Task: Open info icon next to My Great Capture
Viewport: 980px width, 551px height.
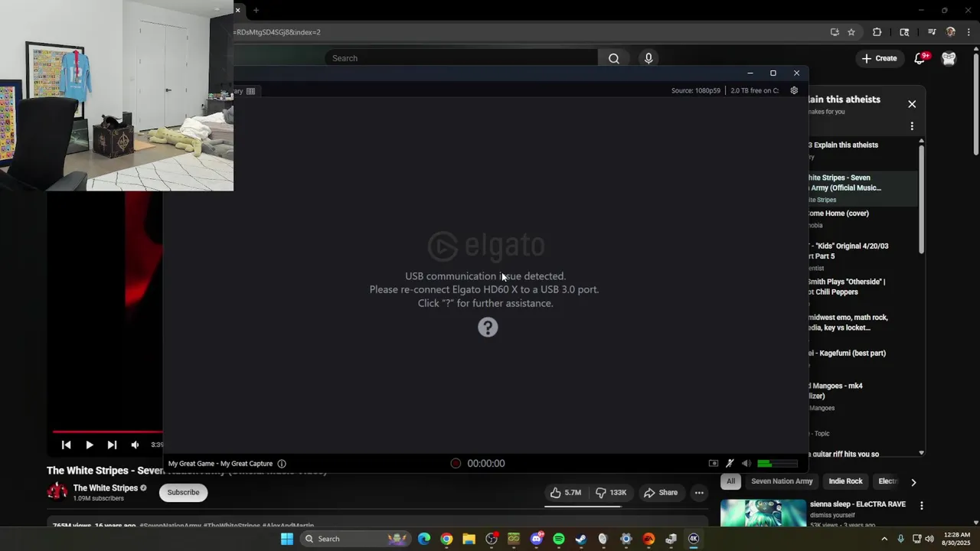Action: pyautogui.click(x=282, y=464)
